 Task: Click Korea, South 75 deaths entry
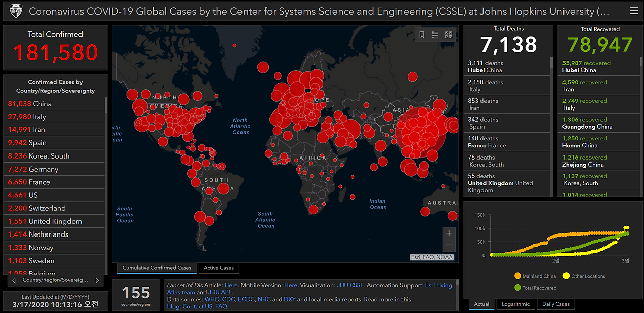pos(508,161)
